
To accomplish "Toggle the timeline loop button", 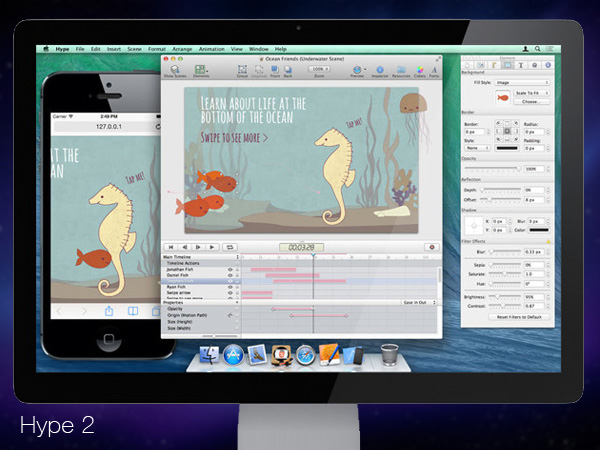I will pyautogui.click(x=230, y=247).
